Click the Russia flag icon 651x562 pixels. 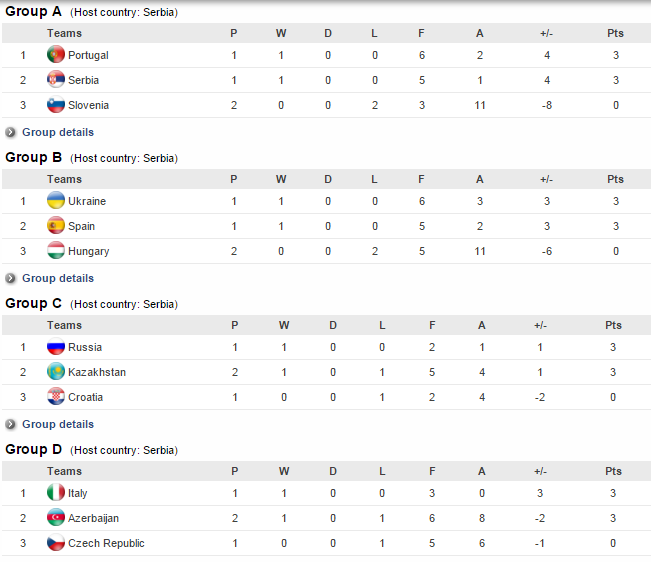(x=56, y=347)
